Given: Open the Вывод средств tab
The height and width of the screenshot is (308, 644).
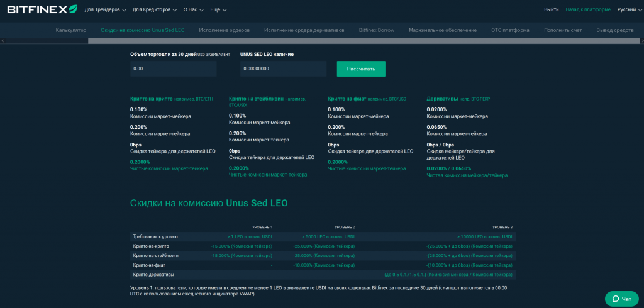Looking at the screenshot, I should tap(615, 30).
